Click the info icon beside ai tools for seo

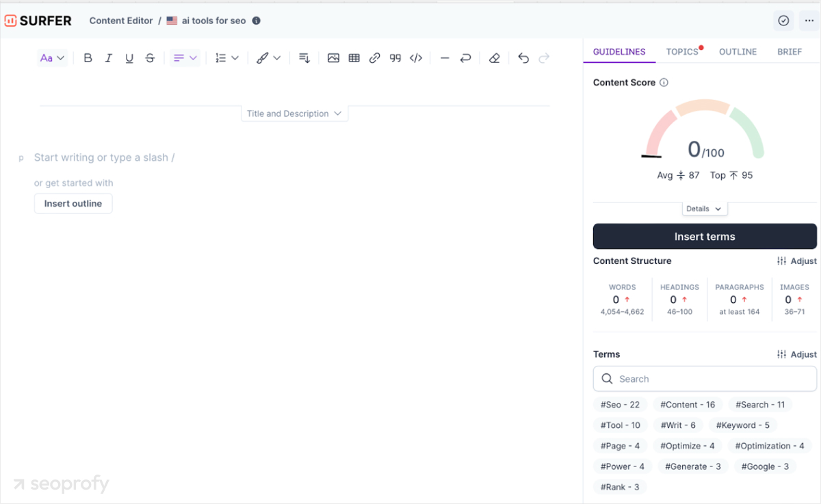pos(257,21)
